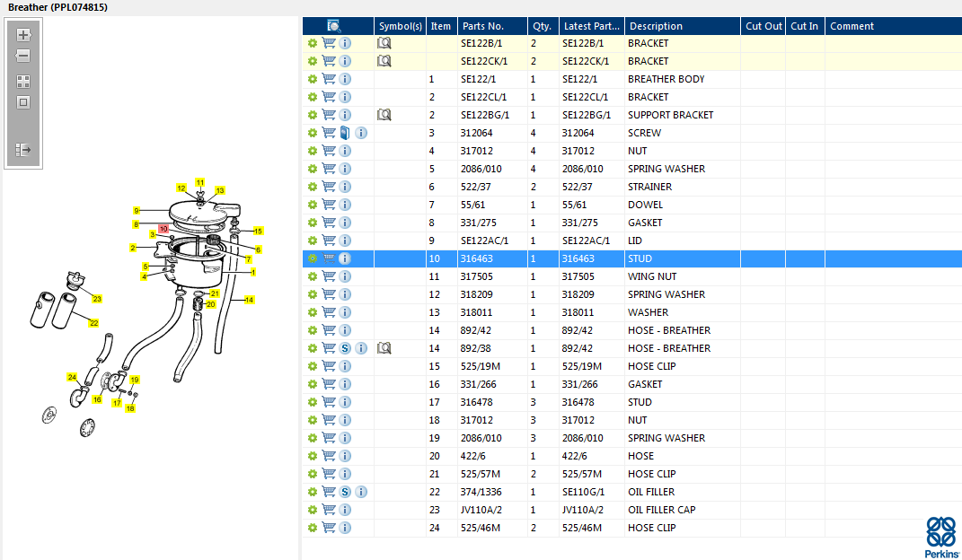Add HOSE 422/6 to cart
The height and width of the screenshot is (560, 962).
tap(329, 456)
